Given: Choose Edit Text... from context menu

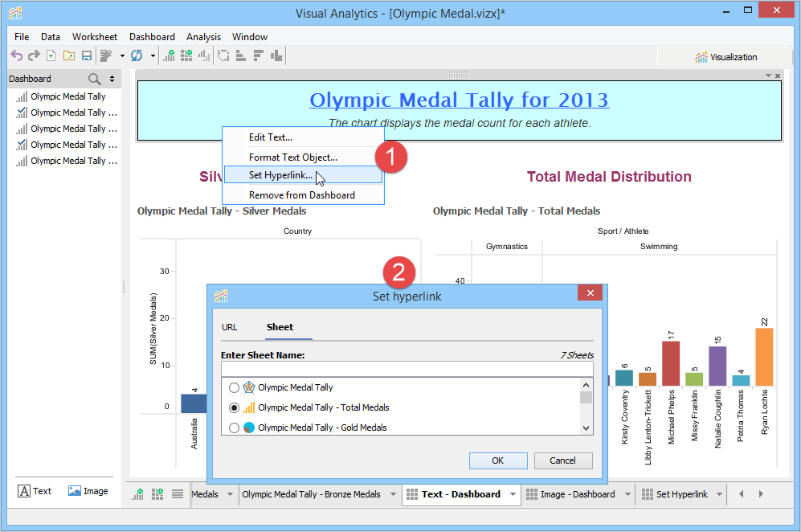Looking at the screenshot, I should (x=304, y=137).
